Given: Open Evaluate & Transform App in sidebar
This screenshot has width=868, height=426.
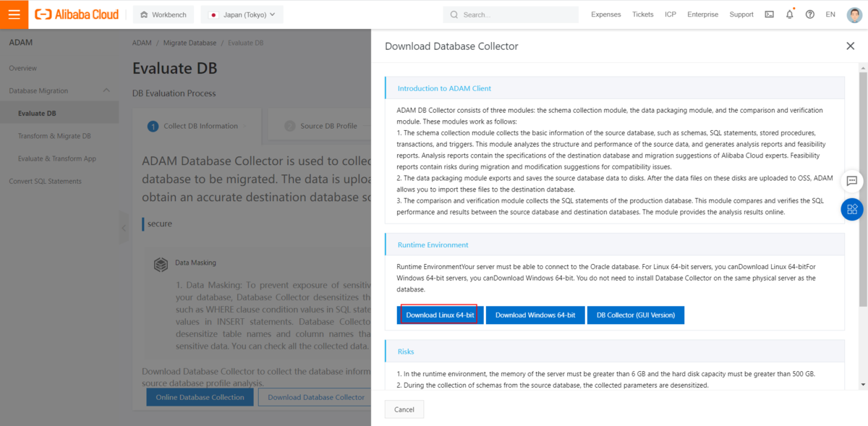Looking at the screenshot, I should (x=57, y=158).
